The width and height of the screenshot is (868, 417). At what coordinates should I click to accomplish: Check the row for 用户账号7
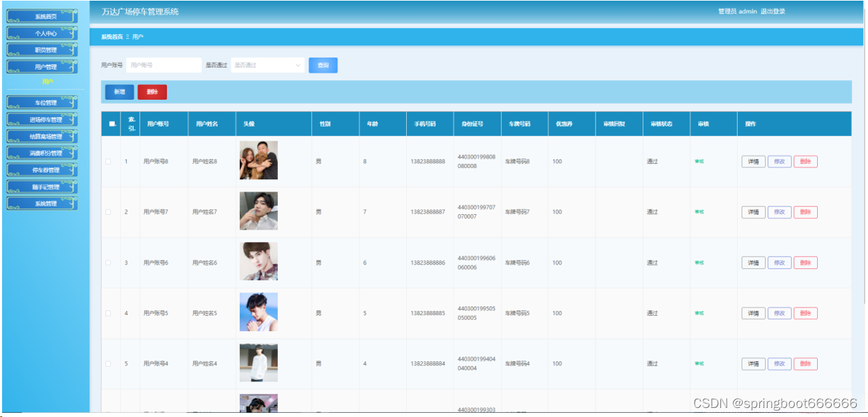pyautogui.click(x=108, y=212)
